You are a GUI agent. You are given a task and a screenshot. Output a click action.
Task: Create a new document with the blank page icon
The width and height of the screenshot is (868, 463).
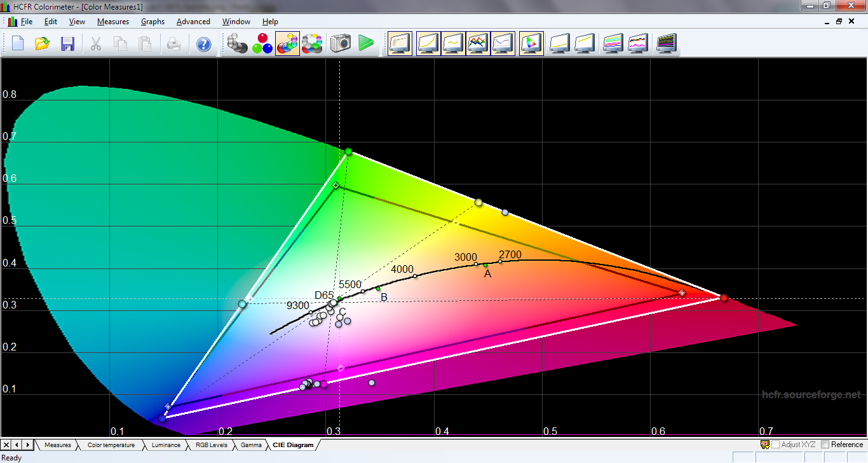click(18, 44)
